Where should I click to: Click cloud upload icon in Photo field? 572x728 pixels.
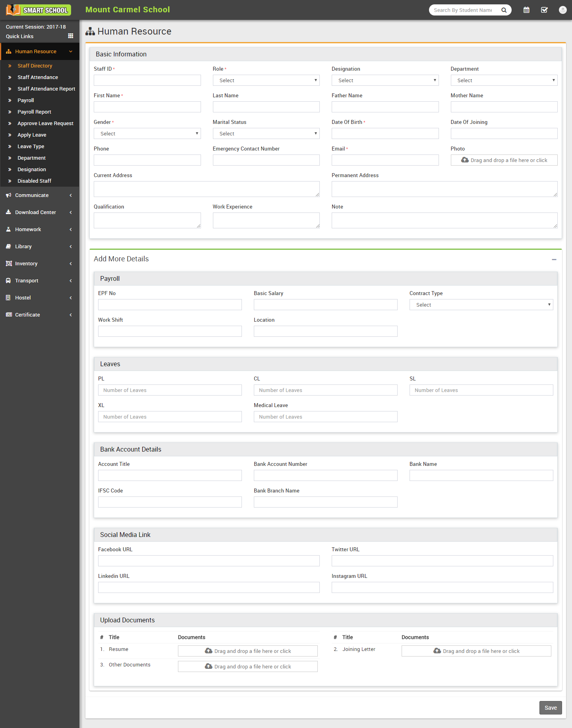click(464, 160)
